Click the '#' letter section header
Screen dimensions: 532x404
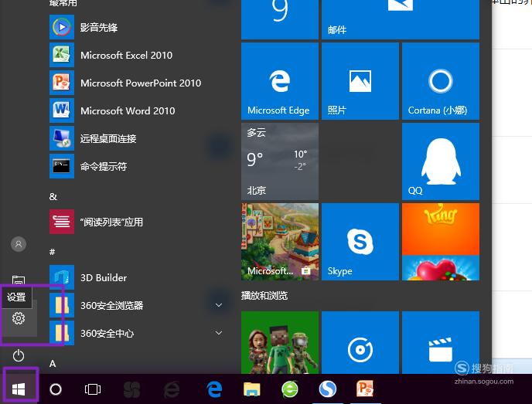click(53, 252)
